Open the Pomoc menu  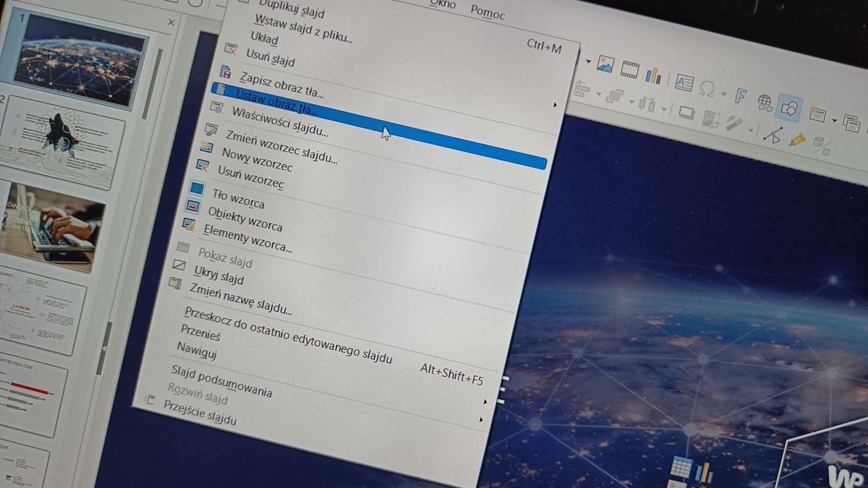[488, 12]
